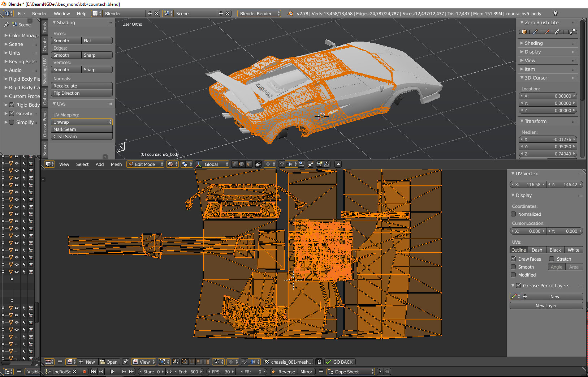Add a new screen layout with plus icon
This screenshot has width=588, height=377.
pos(150,13)
